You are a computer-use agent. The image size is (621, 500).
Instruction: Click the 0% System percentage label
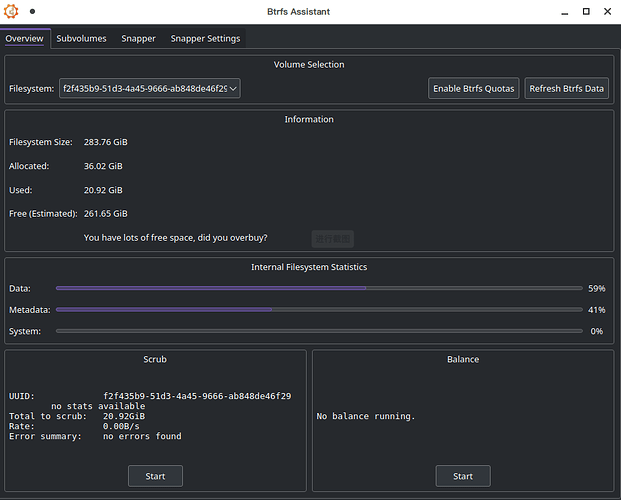pos(596,331)
